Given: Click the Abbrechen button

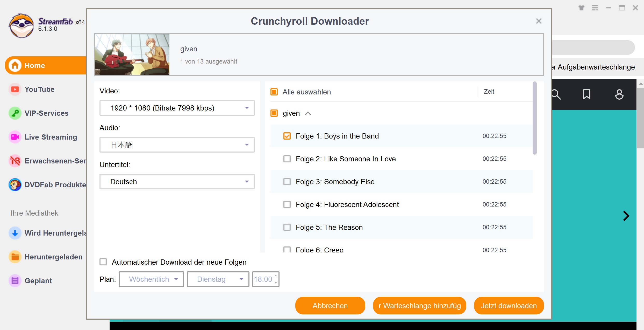Looking at the screenshot, I should click(330, 305).
